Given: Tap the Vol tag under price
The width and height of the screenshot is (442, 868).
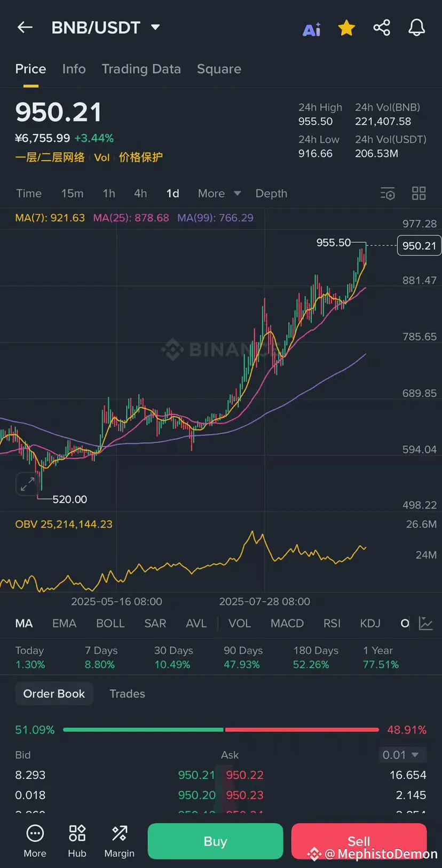Looking at the screenshot, I should (x=101, y=157).
